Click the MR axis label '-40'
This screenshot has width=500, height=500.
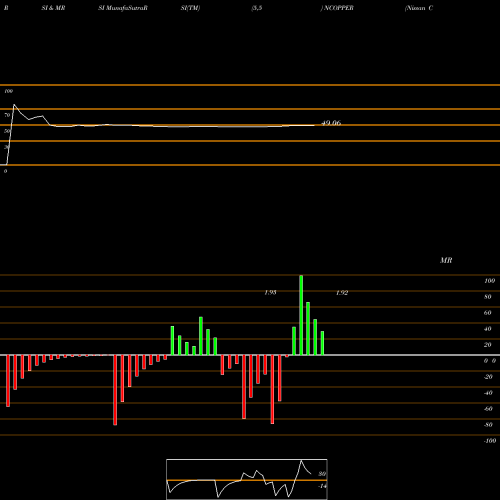point(488,393)
